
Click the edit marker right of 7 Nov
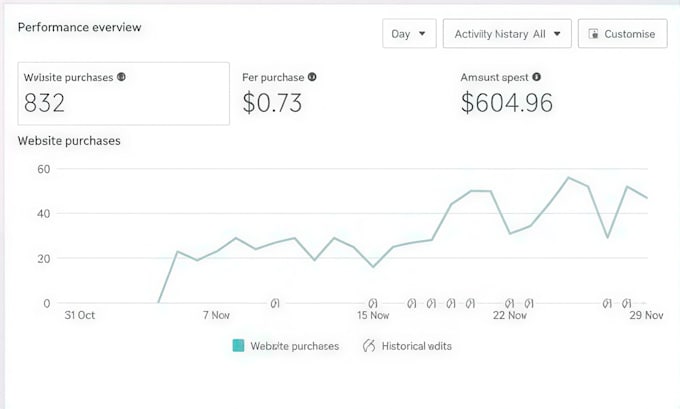pyautogui.click(x=275, y=304)
